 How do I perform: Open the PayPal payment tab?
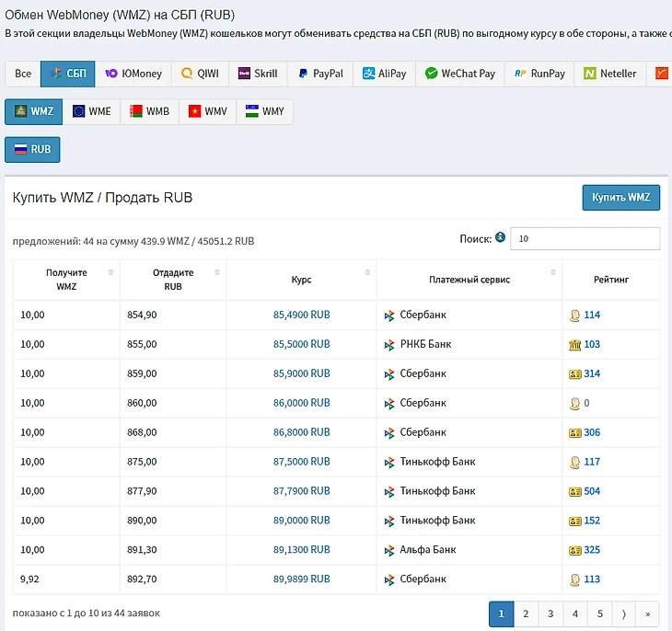click(x=319, y=74)
